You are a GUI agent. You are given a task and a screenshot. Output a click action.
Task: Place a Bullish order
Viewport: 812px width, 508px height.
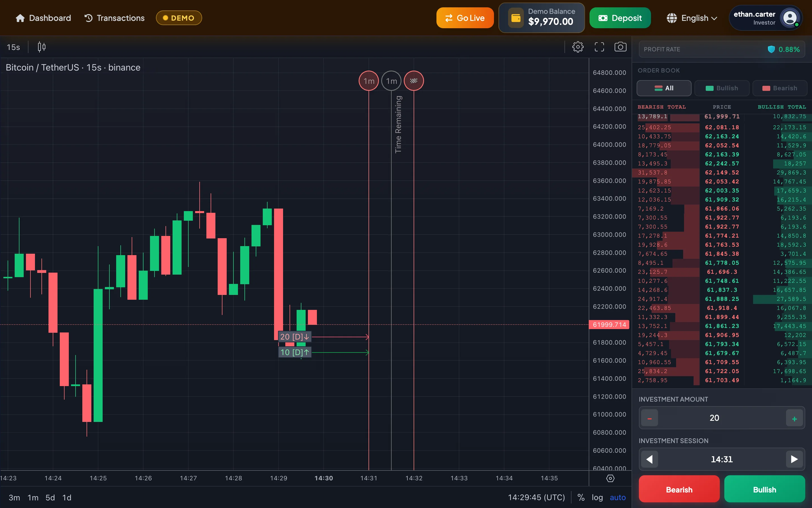pyautogui.click(x=764, y=489)
